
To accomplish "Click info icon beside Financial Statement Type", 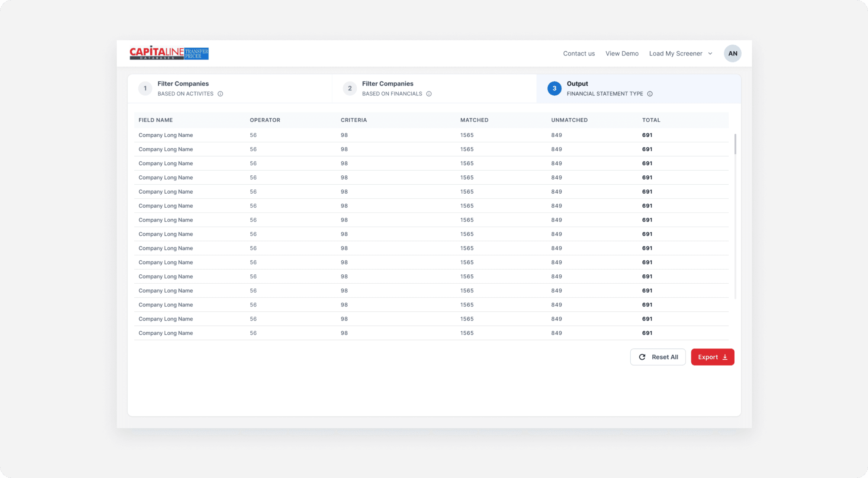I will 650,94.
